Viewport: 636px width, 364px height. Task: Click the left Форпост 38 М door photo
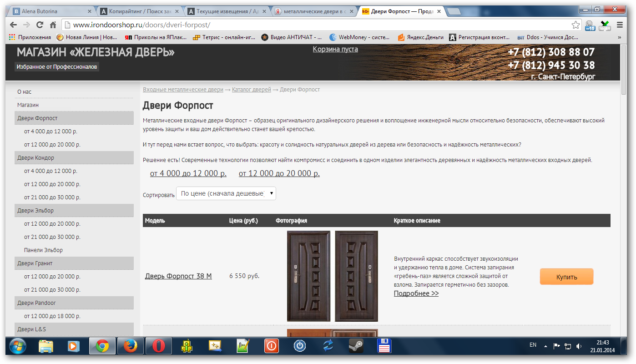point(308,276)
